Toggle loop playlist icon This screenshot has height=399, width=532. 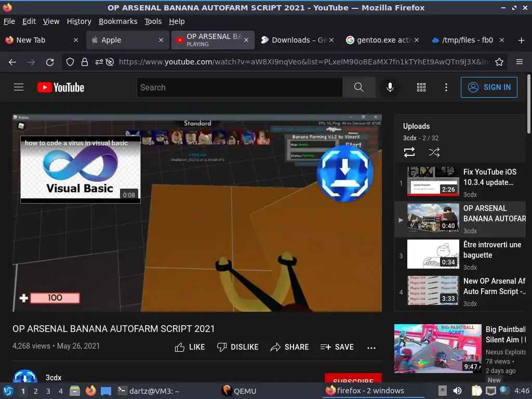click(x=409, y=152)
